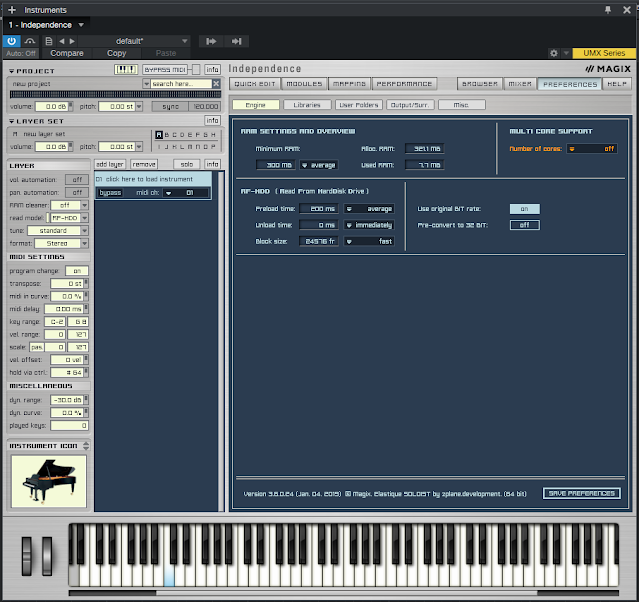Open format Stereo dropdown
639x602 pixels.
85,243
